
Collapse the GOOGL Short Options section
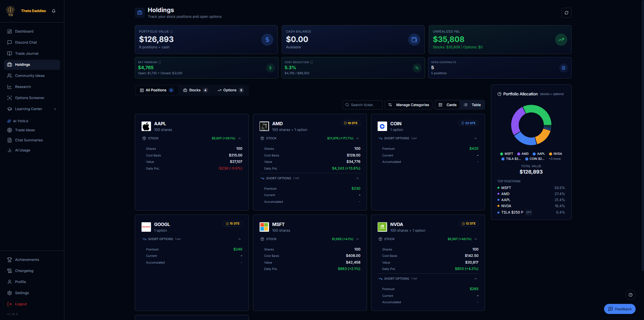(x=239, y=239)
